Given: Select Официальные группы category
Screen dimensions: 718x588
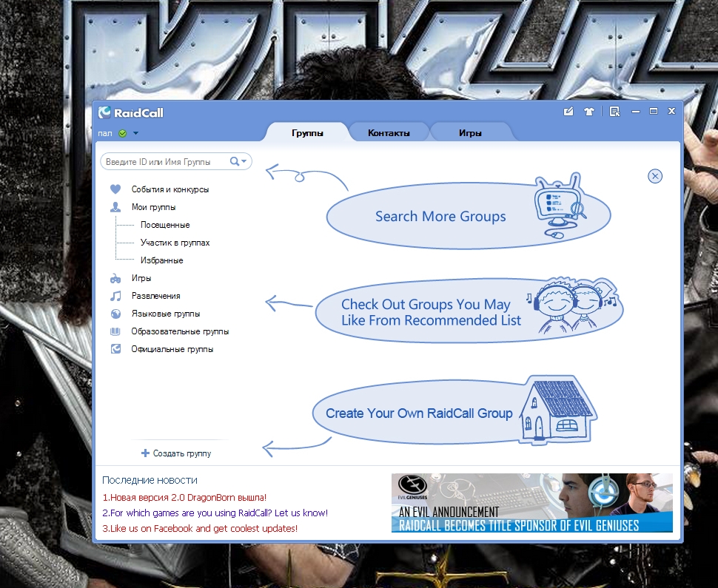Looking at the screenshot, I should click(172, 349).
